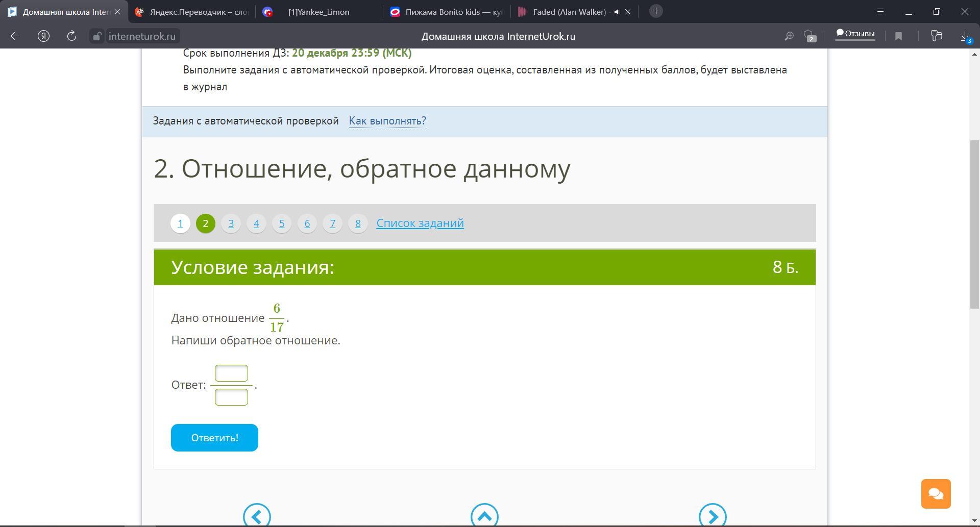980x527 pixels.
Task: Click the lock icon in the address bar
Action: (97, 36)
